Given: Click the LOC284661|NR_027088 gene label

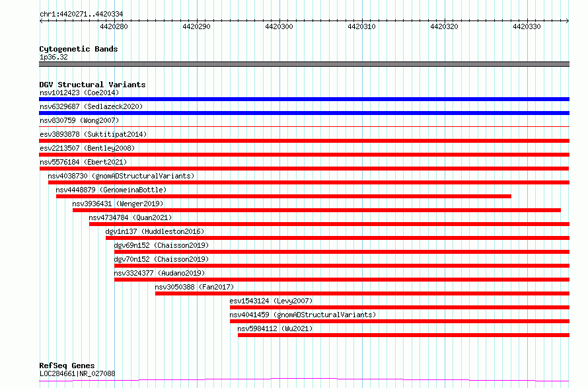Looking at the screenshot, I should pyautogui.click(x=77, y=373).
